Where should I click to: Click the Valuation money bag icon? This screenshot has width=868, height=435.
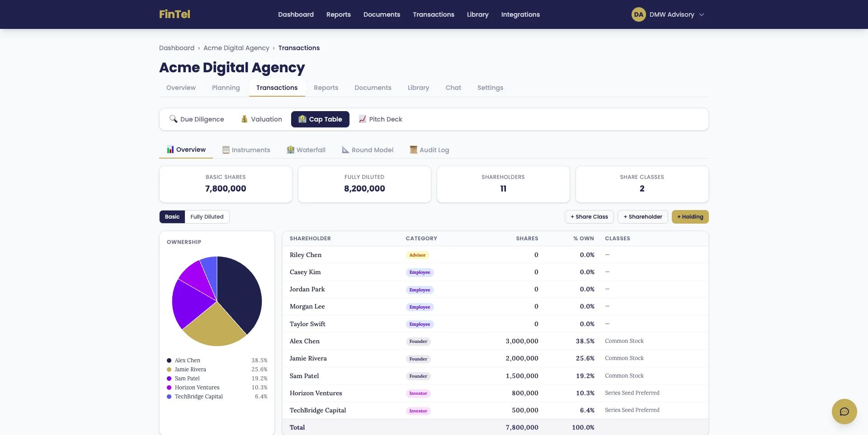click(244, 119)
